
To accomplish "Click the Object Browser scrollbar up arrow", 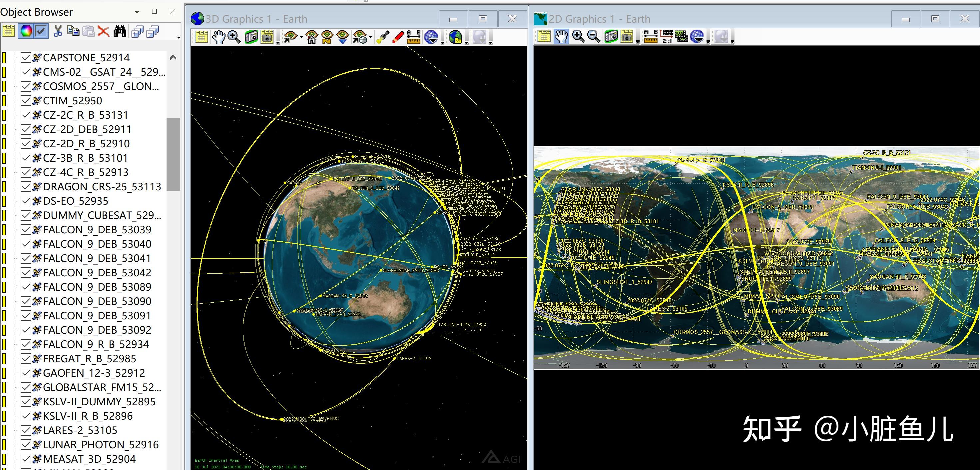I will [x=173, y=57].
